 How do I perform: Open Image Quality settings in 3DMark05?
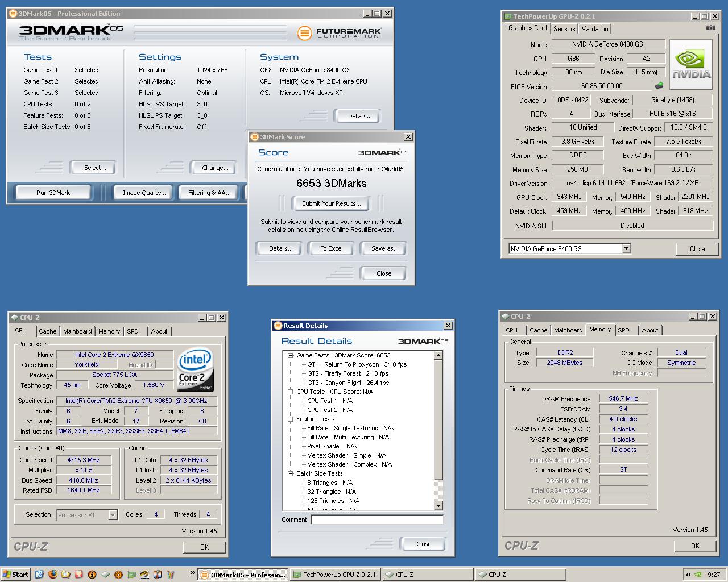tap(144, 193)
